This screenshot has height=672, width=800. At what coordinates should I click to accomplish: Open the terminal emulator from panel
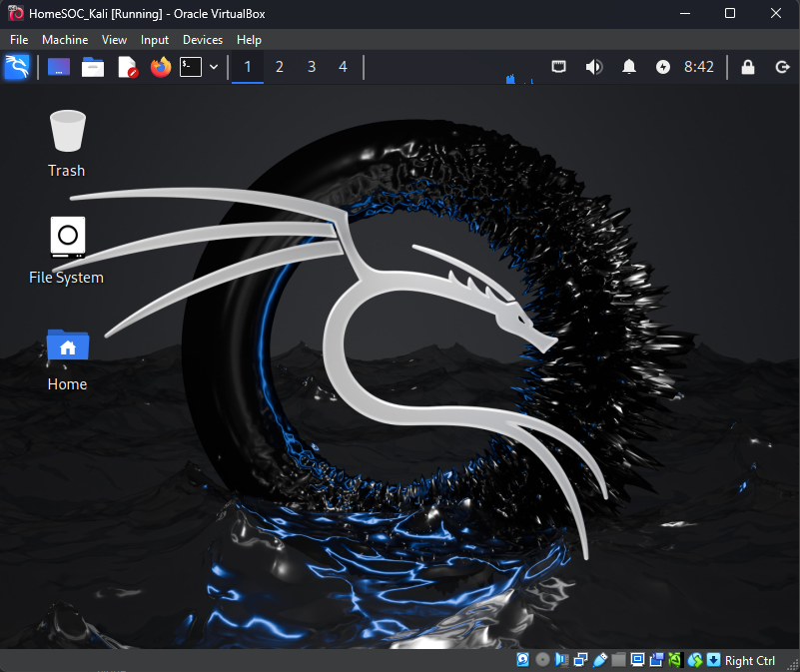pyautogui.click(x=190, y=67)
